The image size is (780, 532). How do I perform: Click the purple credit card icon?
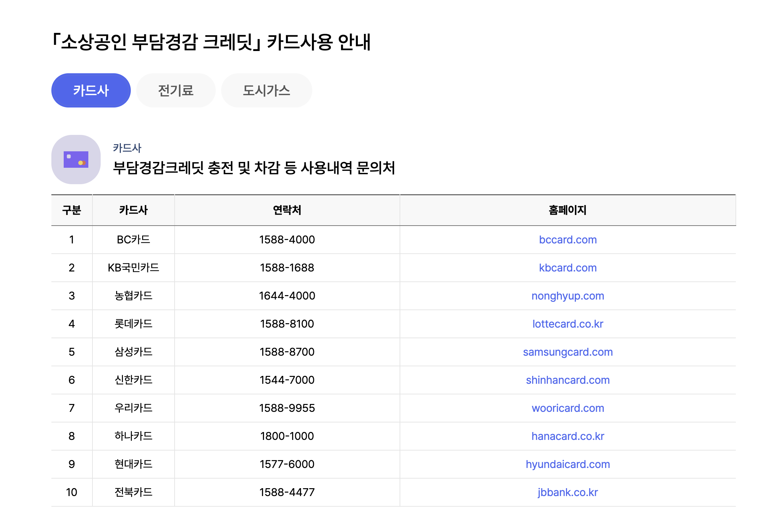tap(76, 160)
